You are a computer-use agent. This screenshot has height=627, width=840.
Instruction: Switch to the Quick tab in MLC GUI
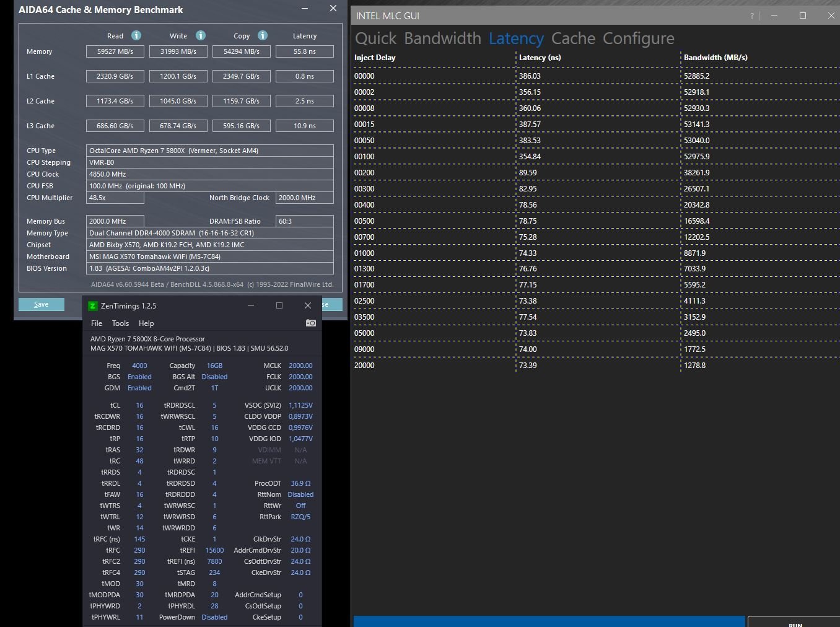pos(375,38)
